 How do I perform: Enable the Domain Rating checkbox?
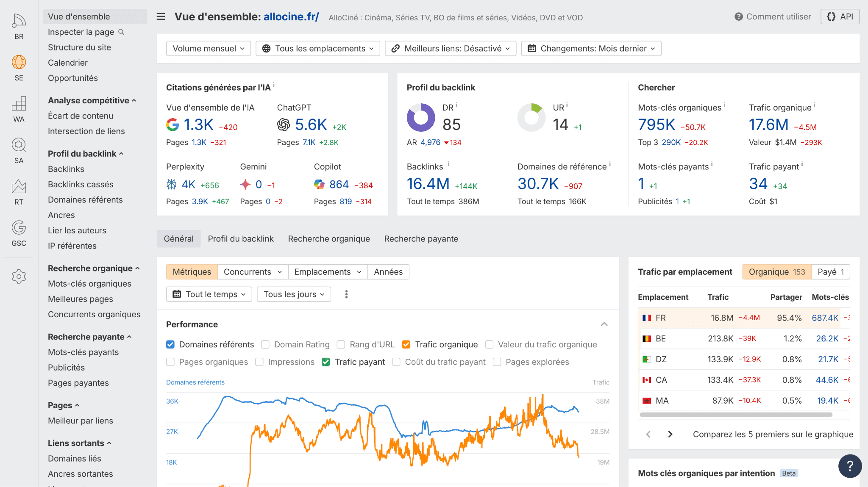265,344
